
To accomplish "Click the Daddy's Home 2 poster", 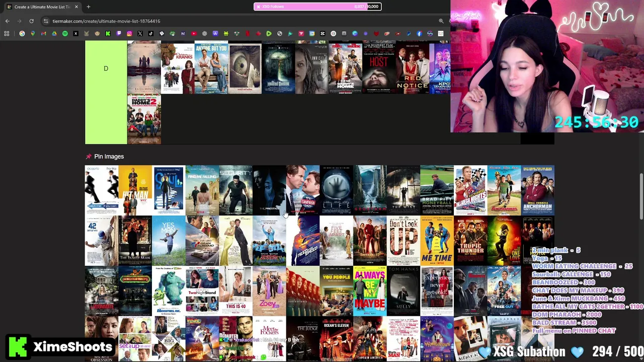I will pyautogui.click(x=144, y=119).
